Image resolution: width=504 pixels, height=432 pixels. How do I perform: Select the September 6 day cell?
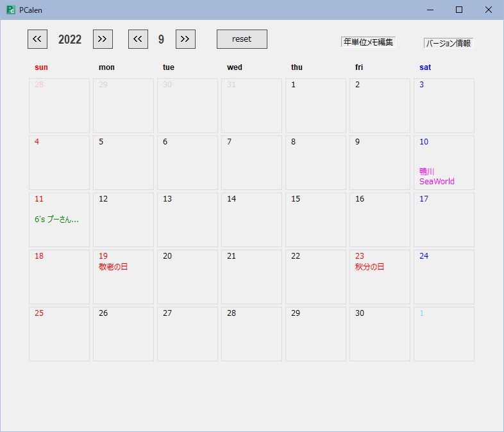click(187, 163)
